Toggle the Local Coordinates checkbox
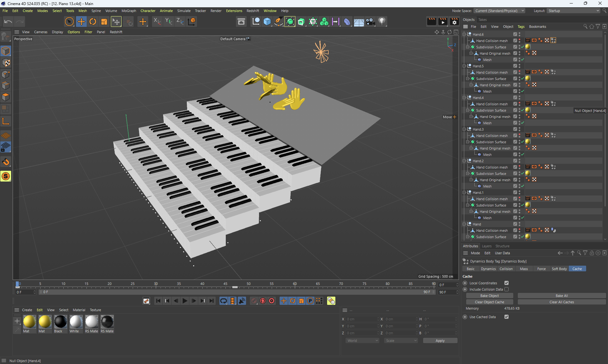608x364 pixels. pyautogui.click(x=506, y=283)
